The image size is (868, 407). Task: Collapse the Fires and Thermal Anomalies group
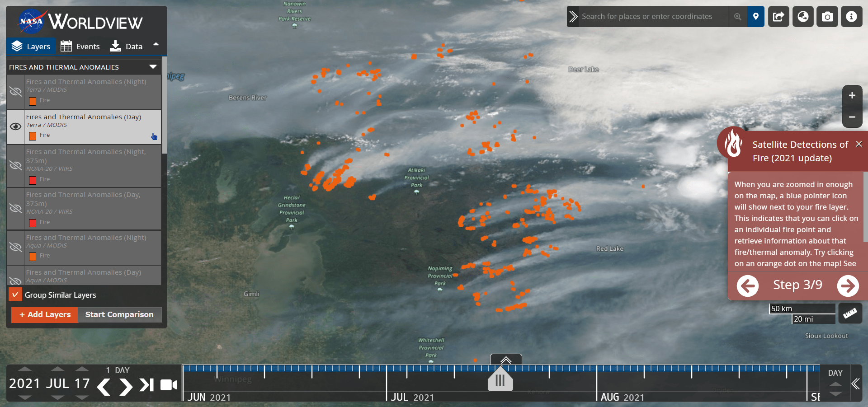pyautogui.click(x=153, y=67)
